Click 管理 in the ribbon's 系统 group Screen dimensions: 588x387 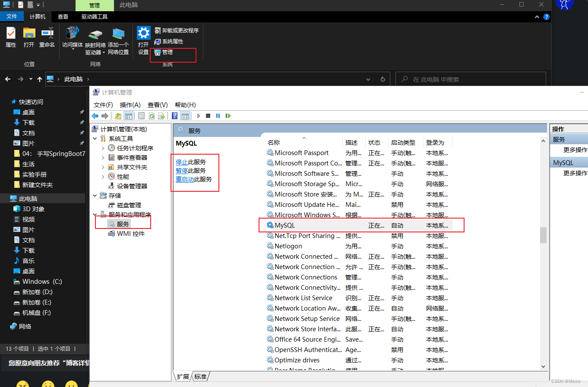[164, 52]
